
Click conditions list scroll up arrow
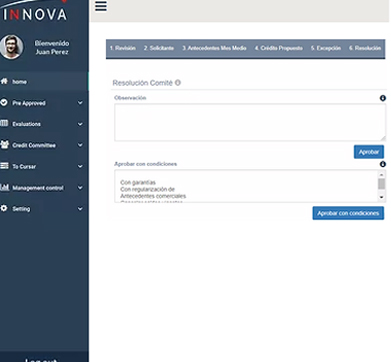click(x=381, y=174)
